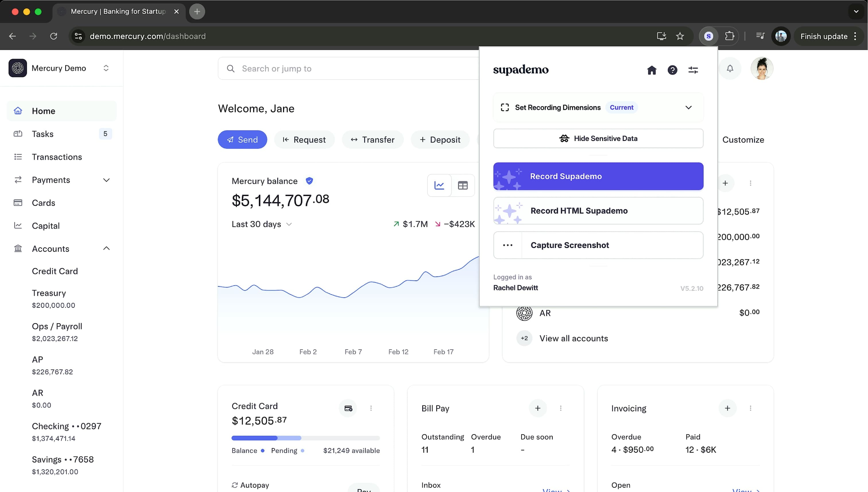Open Cards in sidebar

click(x=61, y=203)
